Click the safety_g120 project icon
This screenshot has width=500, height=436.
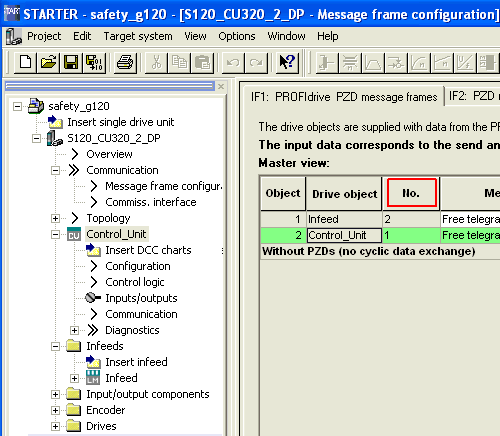pyautogui.click(x=36, y=106)
